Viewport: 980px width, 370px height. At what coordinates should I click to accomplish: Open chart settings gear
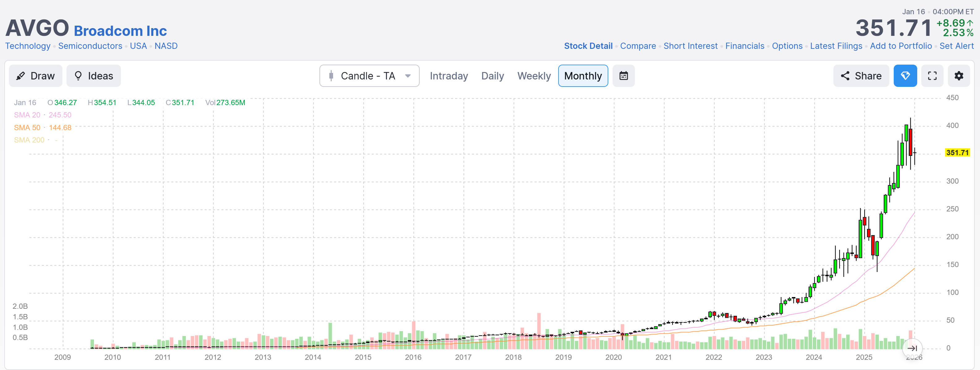[x=958, y=76]
